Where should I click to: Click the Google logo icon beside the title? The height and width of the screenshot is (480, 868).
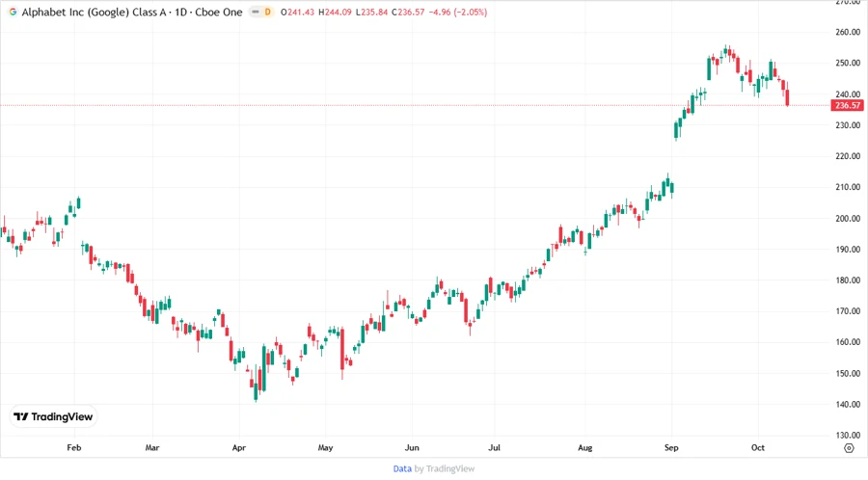pyautogui.click(x=13, y=12)
